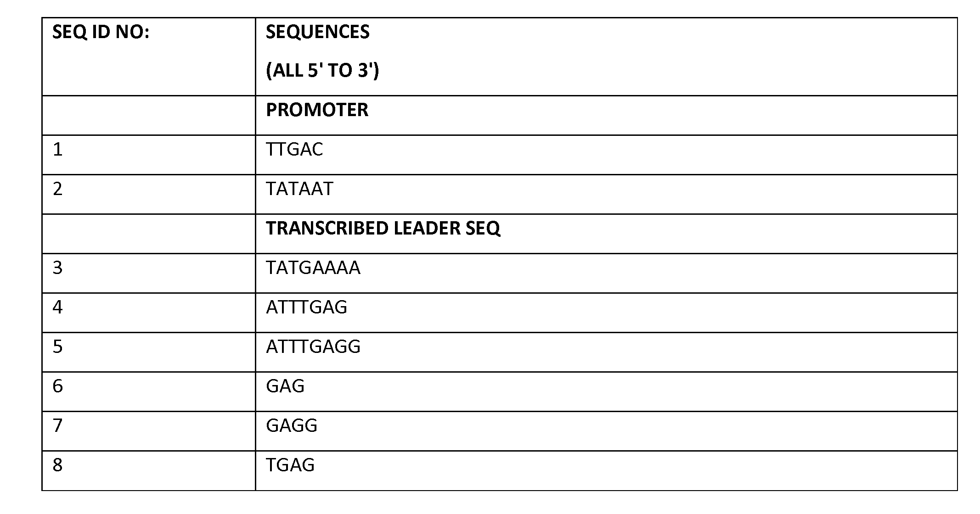This screenshot has width=980, height=514.
Task: Click sequence ID number 8
Action: point(57,465)
